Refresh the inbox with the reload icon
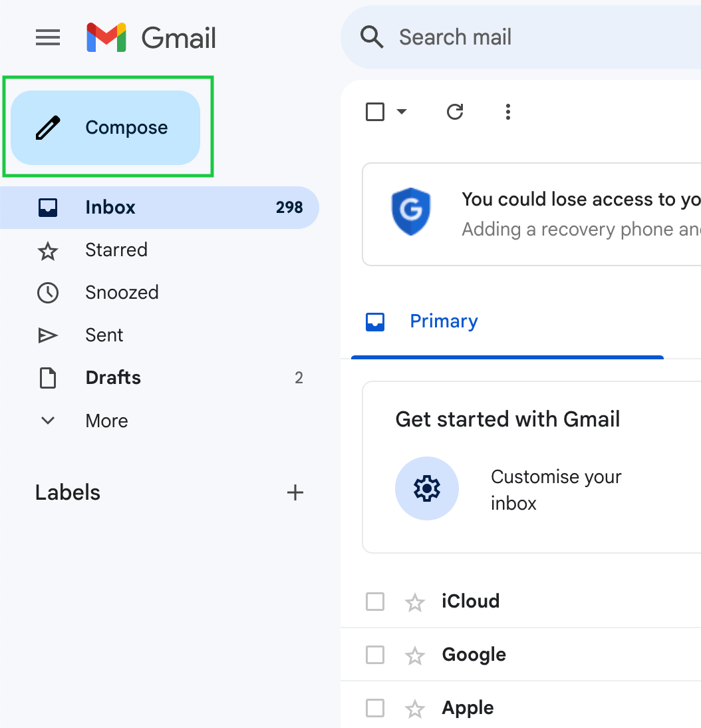The image size is (701, 728). (x=455, y=112)
